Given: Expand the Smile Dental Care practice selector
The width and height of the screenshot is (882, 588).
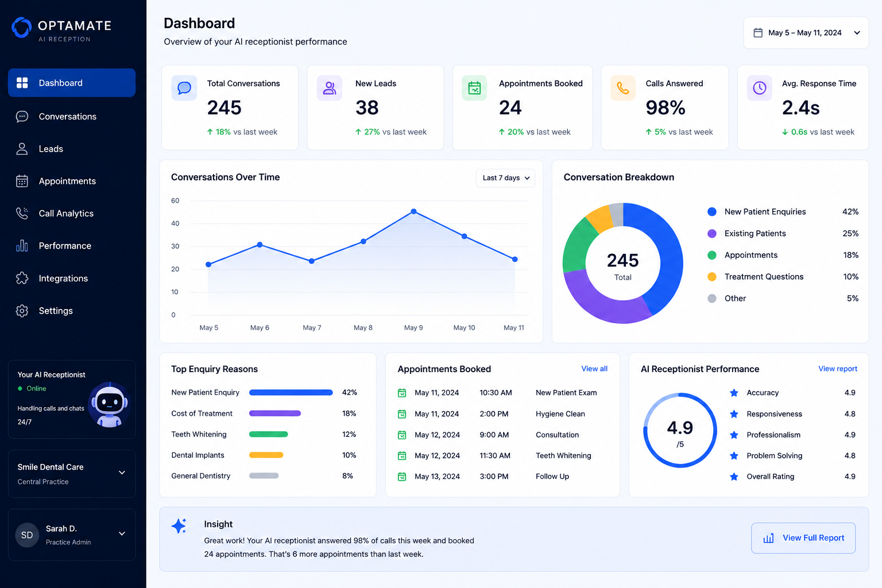Looking at the screenshot, I should 72,474.
